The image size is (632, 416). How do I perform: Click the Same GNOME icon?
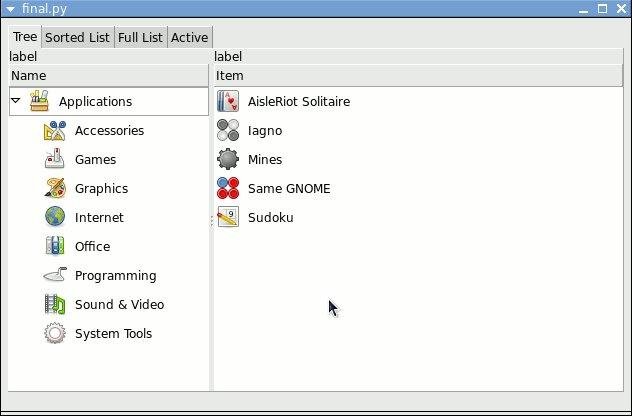point(229,189)
